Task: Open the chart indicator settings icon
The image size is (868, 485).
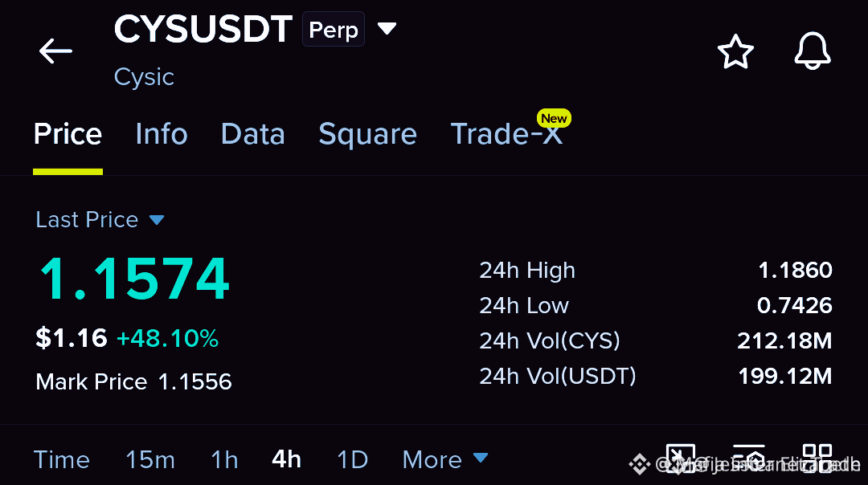Action: click(x=748, y=459)
